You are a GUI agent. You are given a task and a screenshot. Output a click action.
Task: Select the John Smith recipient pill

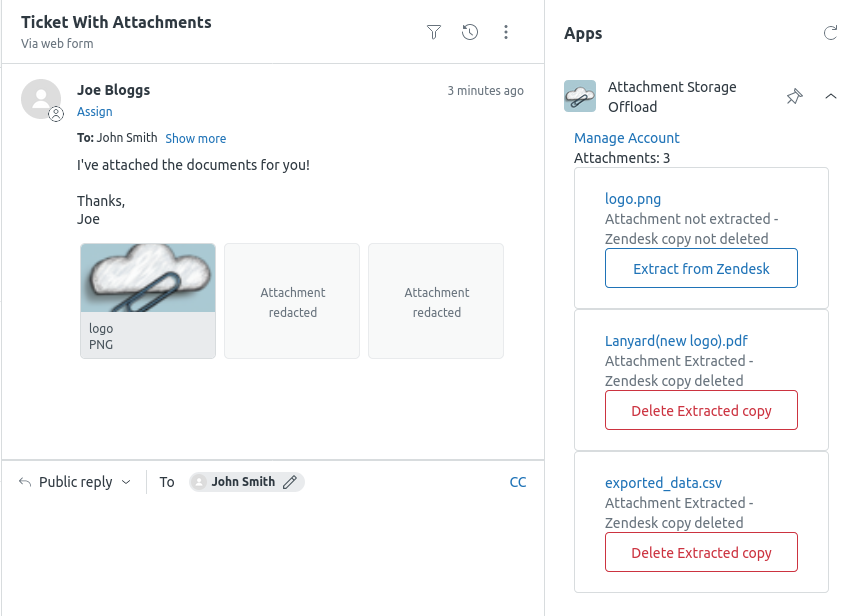tap(243, 481)
